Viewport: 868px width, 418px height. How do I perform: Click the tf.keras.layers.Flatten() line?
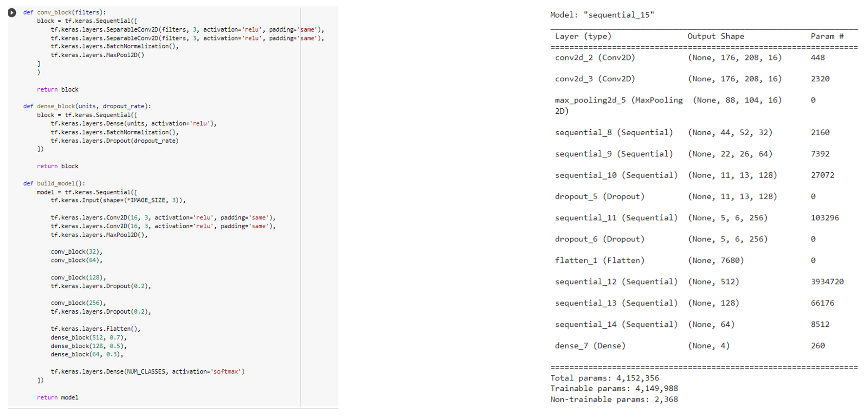pyautogui.click(x=95, y=329)
